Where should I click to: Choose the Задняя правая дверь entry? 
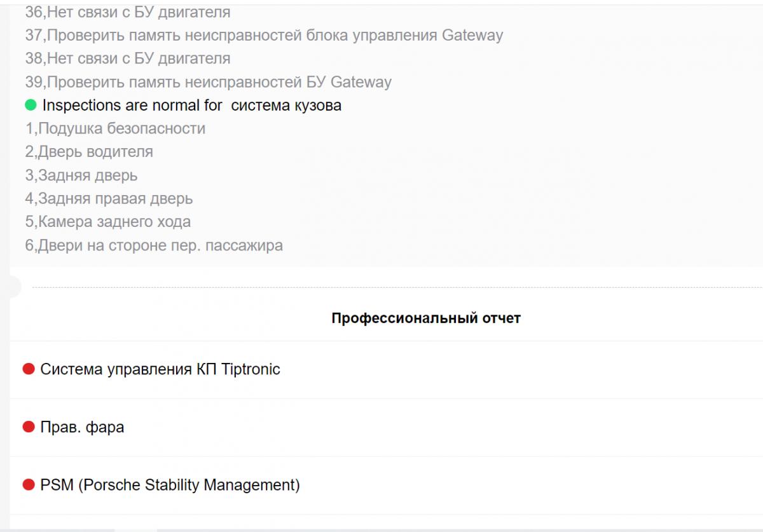click(109, 199)
